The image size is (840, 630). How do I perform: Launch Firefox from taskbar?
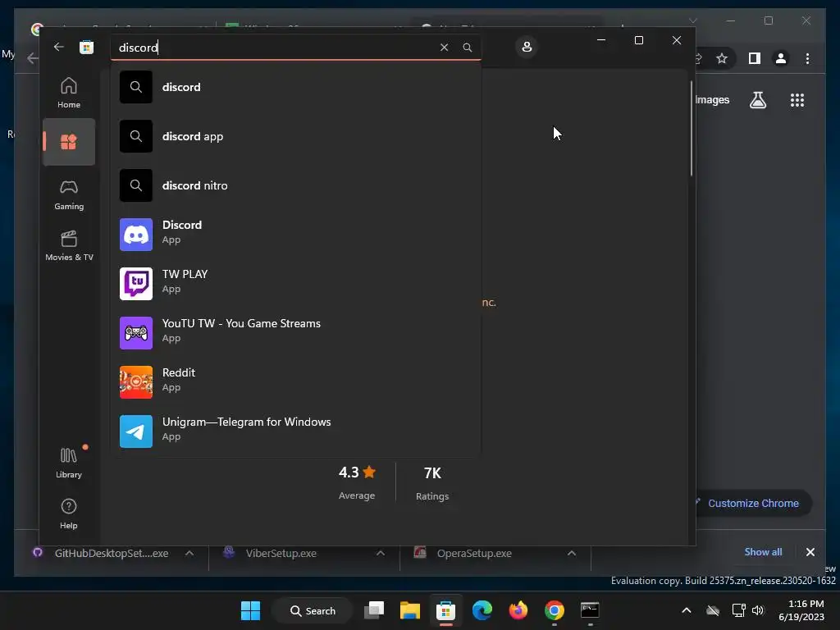(x=518, y=610)
